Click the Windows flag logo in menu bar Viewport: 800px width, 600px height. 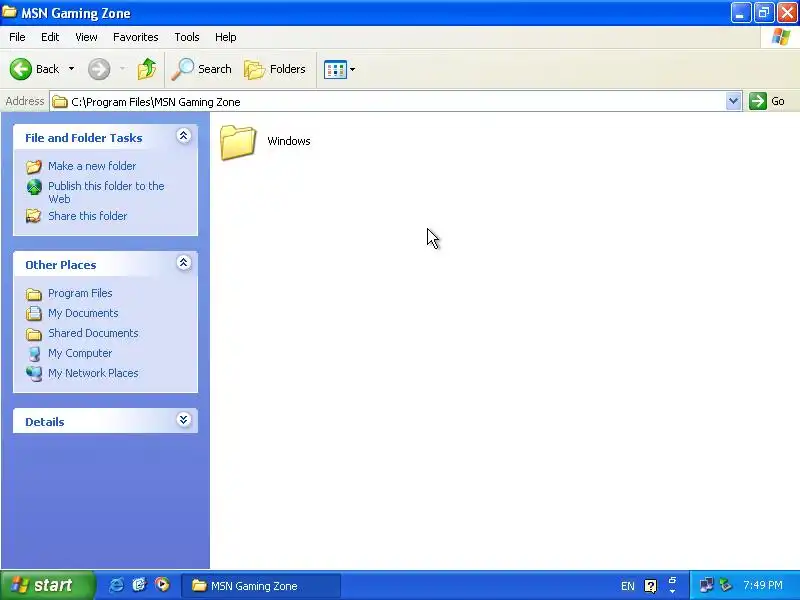coord(781,37)
